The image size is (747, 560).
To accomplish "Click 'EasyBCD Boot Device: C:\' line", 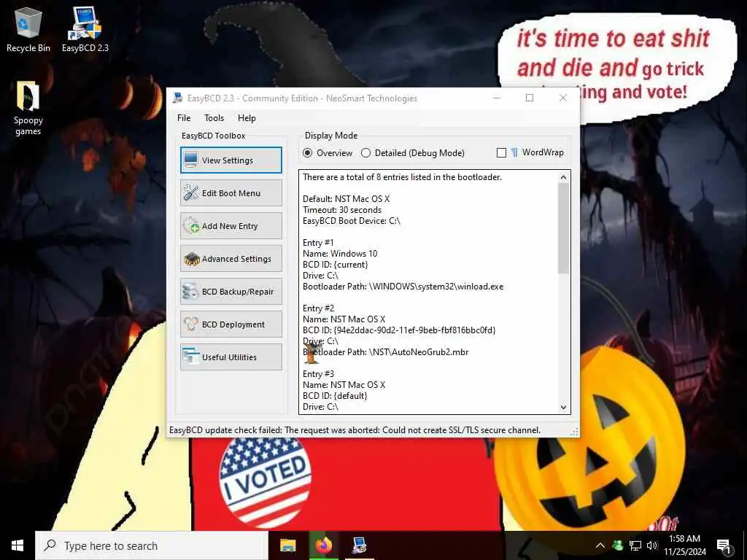I will click(x=352, y=221).
